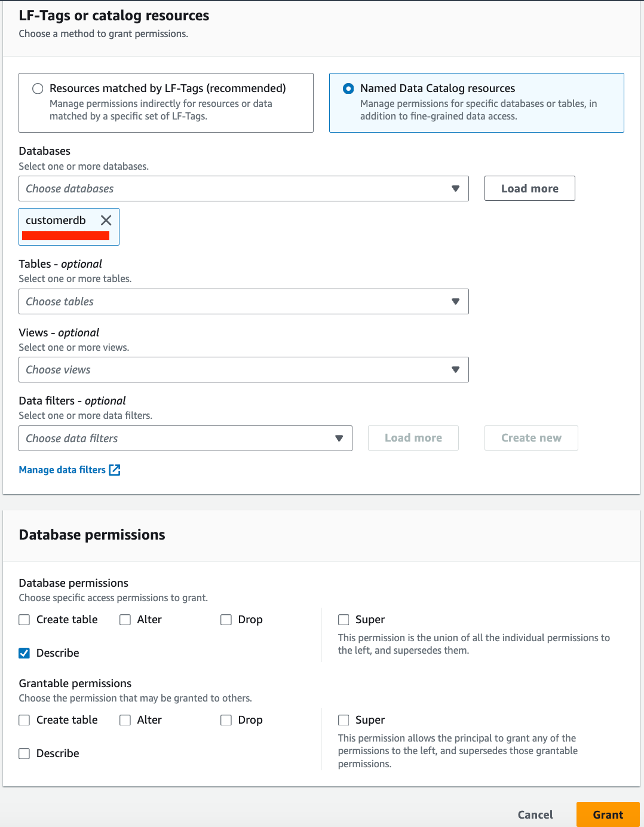This screenshot has width=644, height=827.
Task: Expand the Choose databases dropdown arrow
Action: pos(455,189)
